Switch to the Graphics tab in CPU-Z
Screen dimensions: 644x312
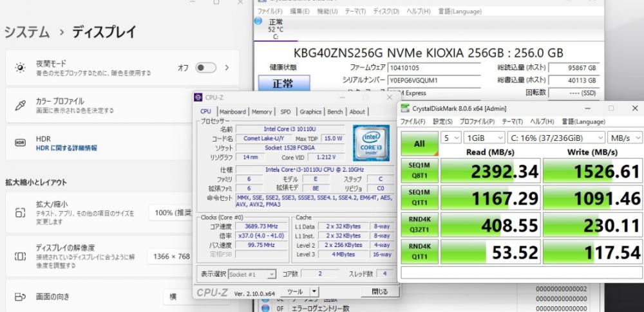point(310,112)
